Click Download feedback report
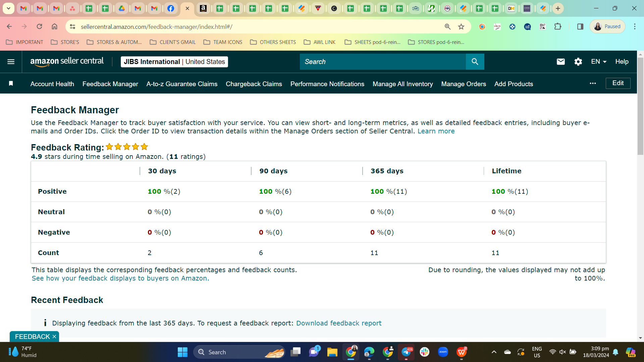Screen dimensions: 644x362 (339, 323)
